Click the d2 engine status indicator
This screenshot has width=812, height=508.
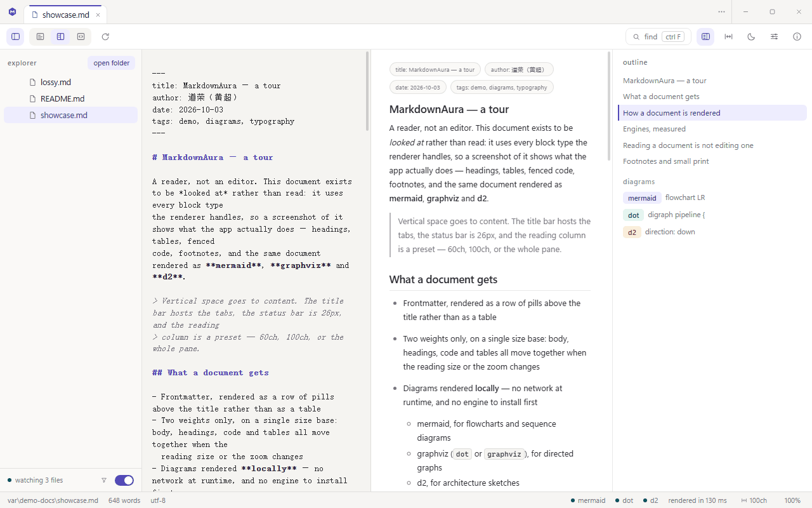[x=650, y=500]
